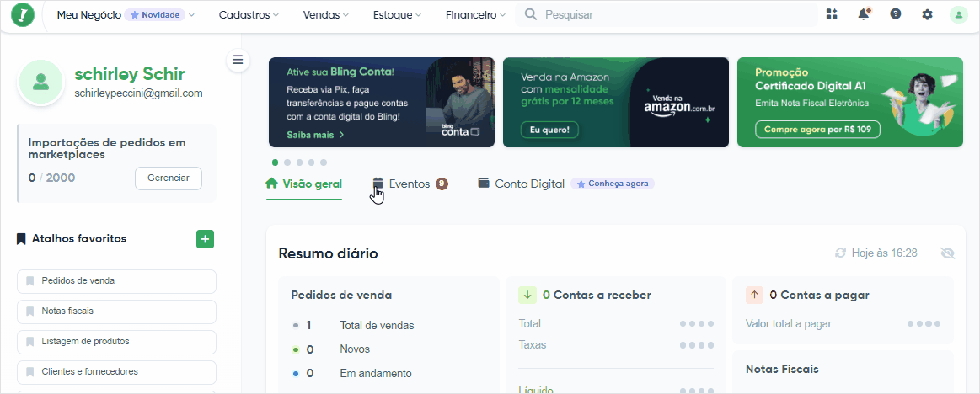Expand the Financeiro menu

click(x=475, y=14)
